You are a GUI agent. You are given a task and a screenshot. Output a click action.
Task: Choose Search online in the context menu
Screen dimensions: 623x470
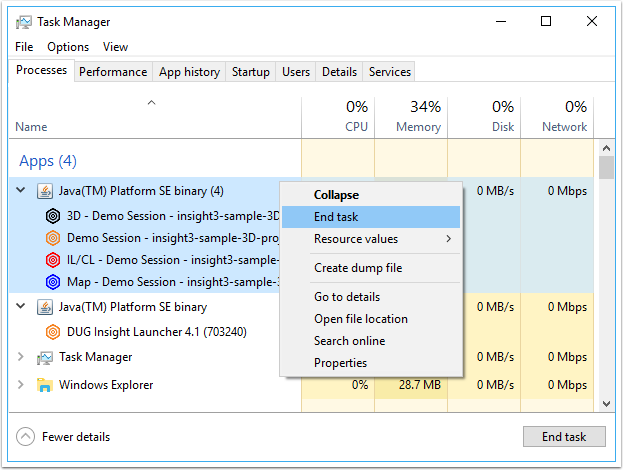point(371,341)
